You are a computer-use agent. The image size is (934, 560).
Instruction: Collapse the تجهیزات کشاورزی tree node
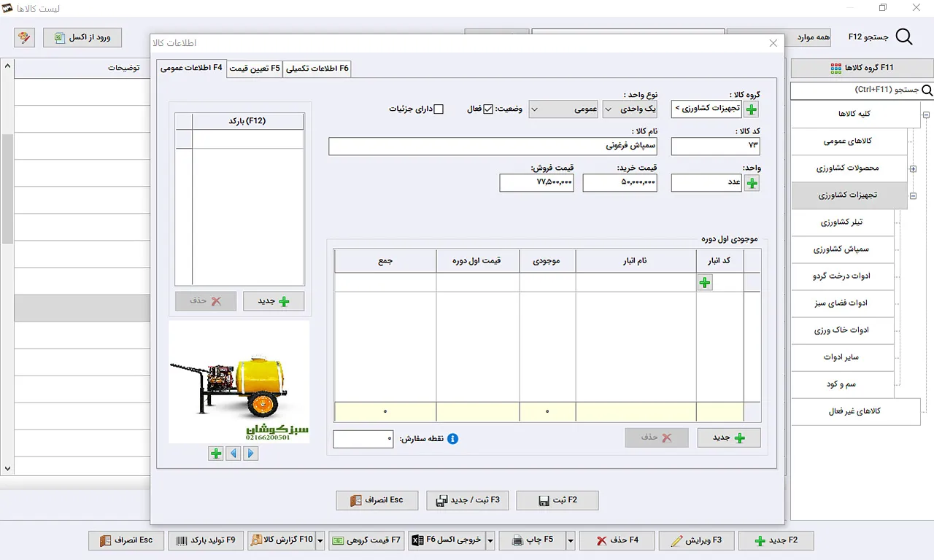tap(913, 195)
